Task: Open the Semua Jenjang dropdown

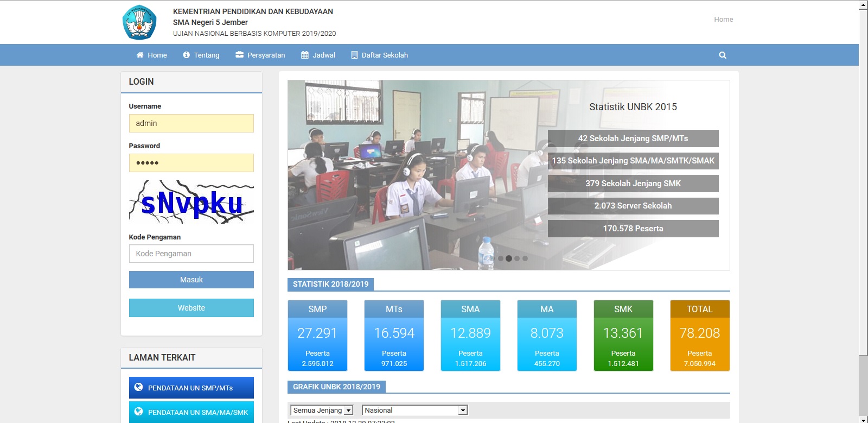Action: click(x=322, y=411)
